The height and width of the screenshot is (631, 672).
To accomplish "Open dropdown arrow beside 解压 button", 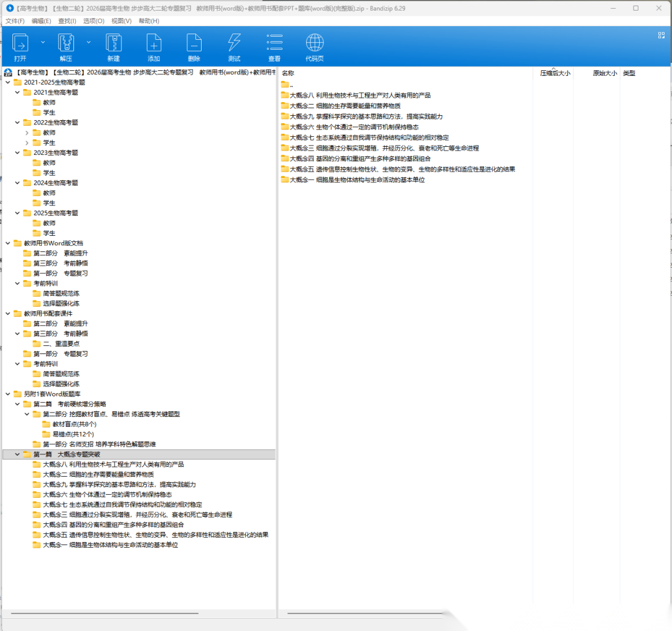I will pos(88,42).
